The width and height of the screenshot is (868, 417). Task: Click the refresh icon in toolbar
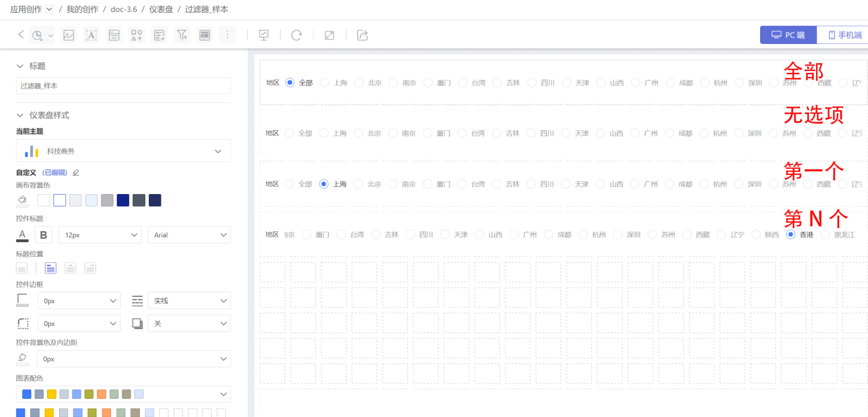click(x=296, y=35)
